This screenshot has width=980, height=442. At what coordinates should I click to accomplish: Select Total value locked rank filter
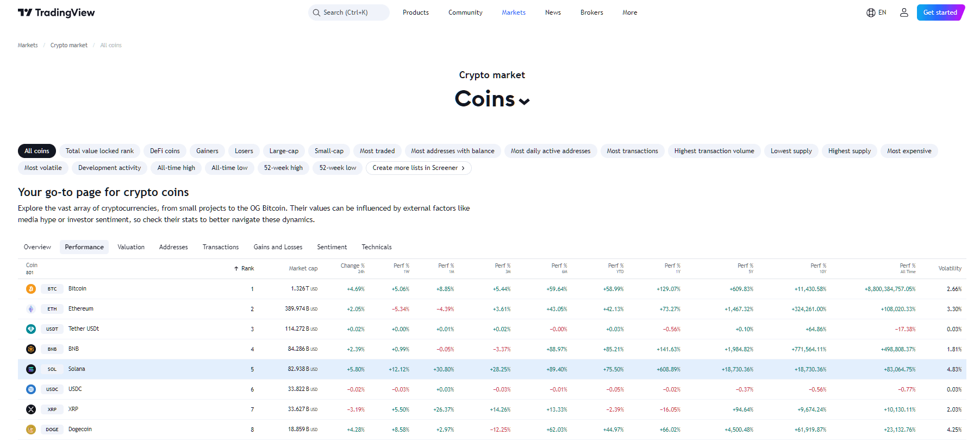click(99, 151)
